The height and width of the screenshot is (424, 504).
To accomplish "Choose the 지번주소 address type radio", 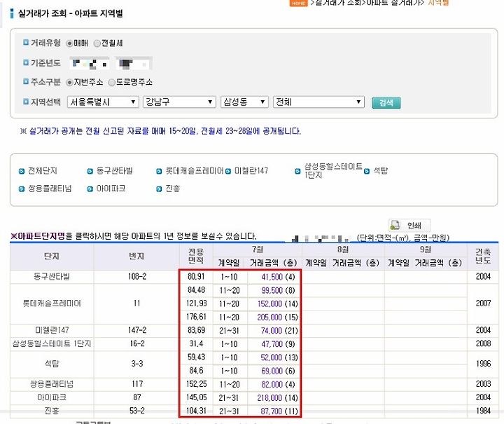I will coord(69,83).
